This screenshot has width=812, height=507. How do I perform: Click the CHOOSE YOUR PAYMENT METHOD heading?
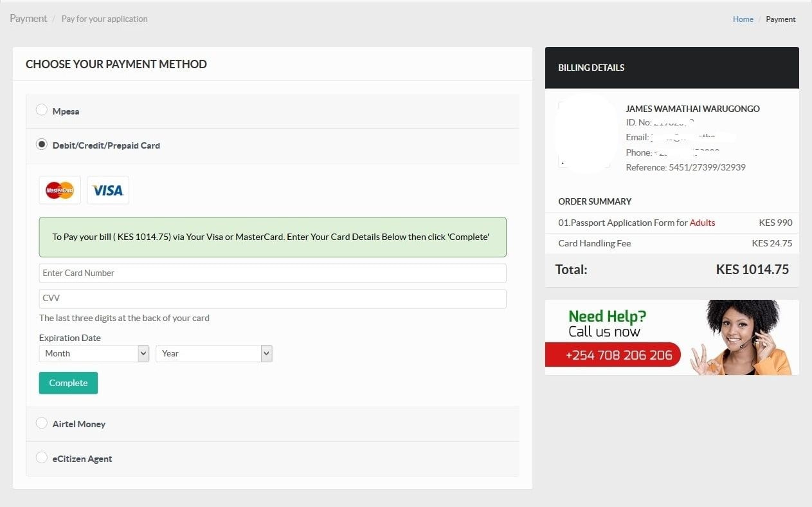tap(116, 64)
